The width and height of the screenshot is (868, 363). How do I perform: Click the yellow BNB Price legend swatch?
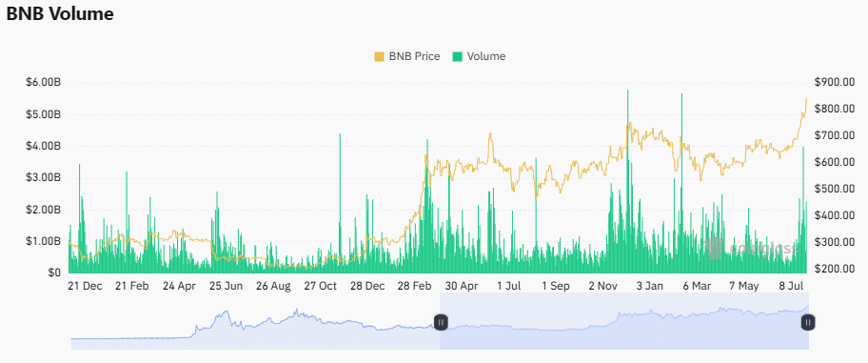379,56
